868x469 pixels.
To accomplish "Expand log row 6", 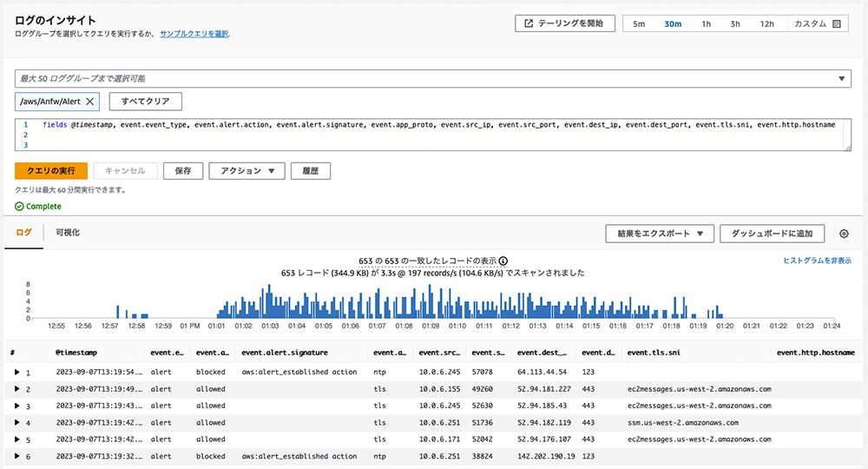I will [16, 456].
